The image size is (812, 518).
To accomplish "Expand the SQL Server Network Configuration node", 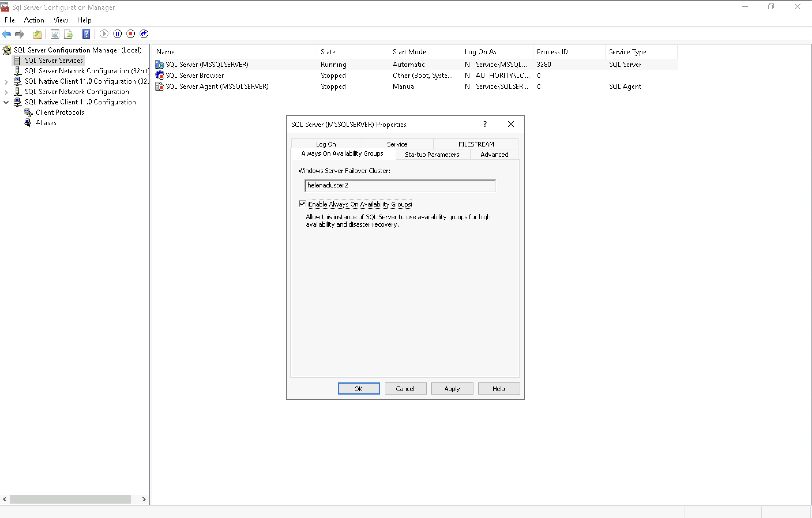I will (6, 92).
